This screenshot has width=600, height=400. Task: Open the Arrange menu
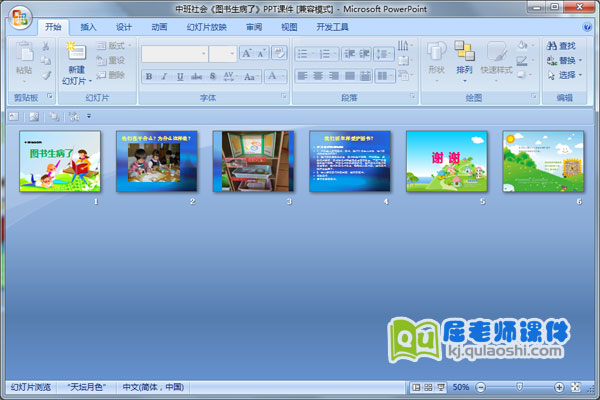pyautogui.click(x=464, y=61)
